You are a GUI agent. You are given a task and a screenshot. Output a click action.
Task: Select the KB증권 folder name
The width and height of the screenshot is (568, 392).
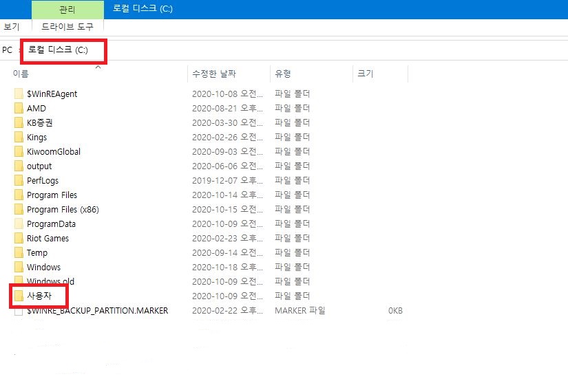[x=39, y=122]
